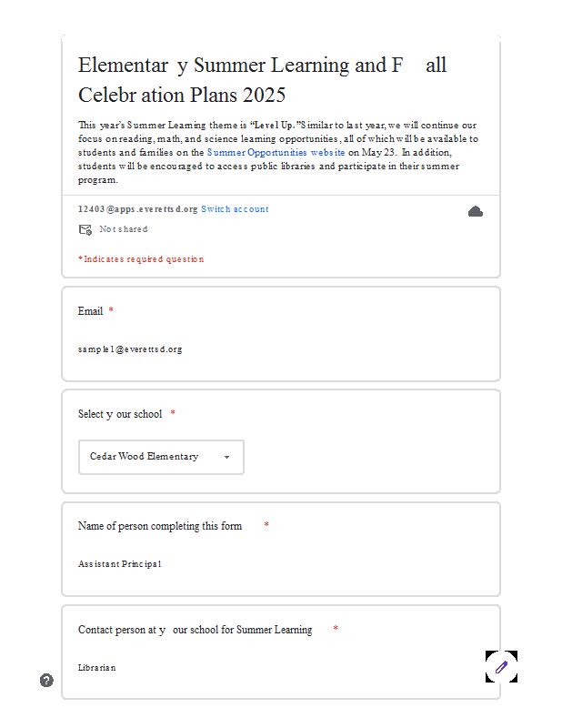The height and width of the screenshot is (728, 562).
Task: Click the cloud draft-saved icon
Action: tap(476, 212)
